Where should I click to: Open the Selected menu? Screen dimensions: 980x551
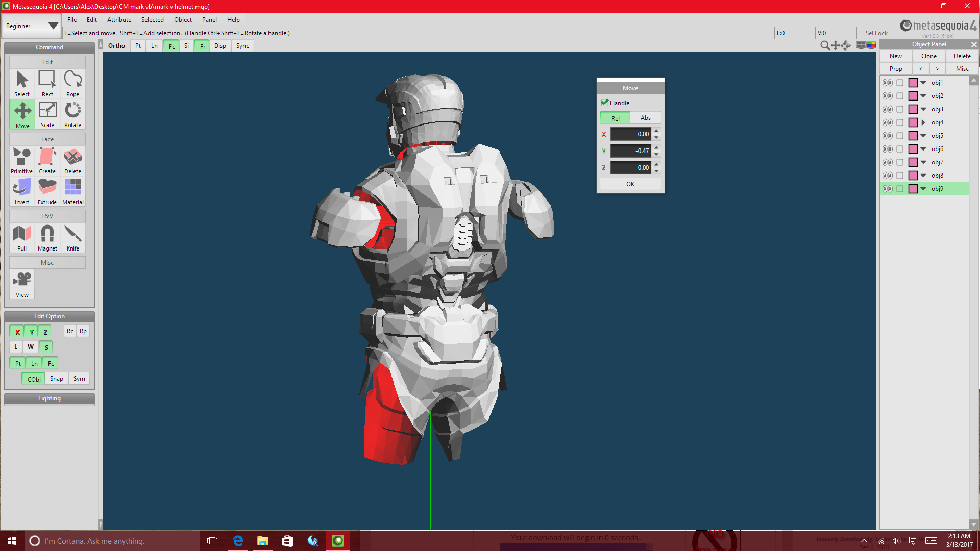point(152,20)
